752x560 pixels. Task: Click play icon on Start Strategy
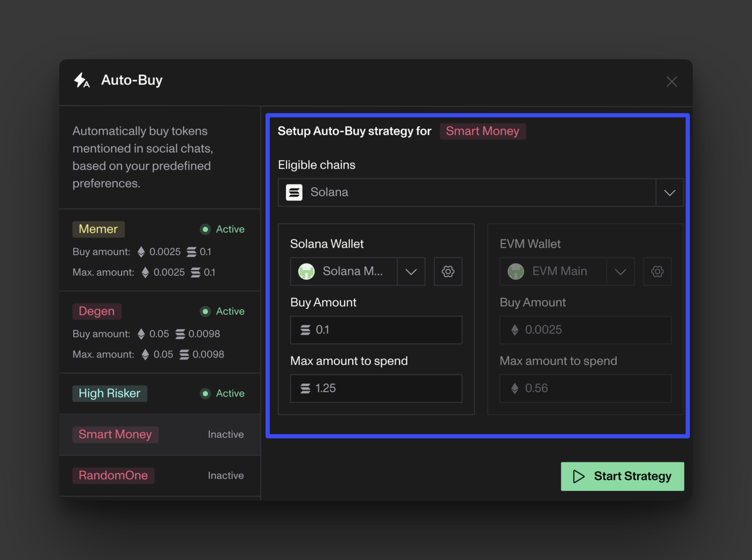point(578,476)
